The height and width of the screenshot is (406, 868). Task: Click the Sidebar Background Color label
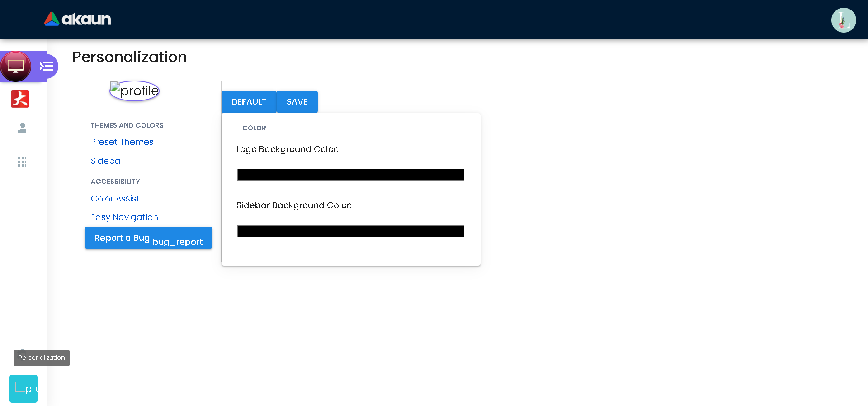(294, 205)
